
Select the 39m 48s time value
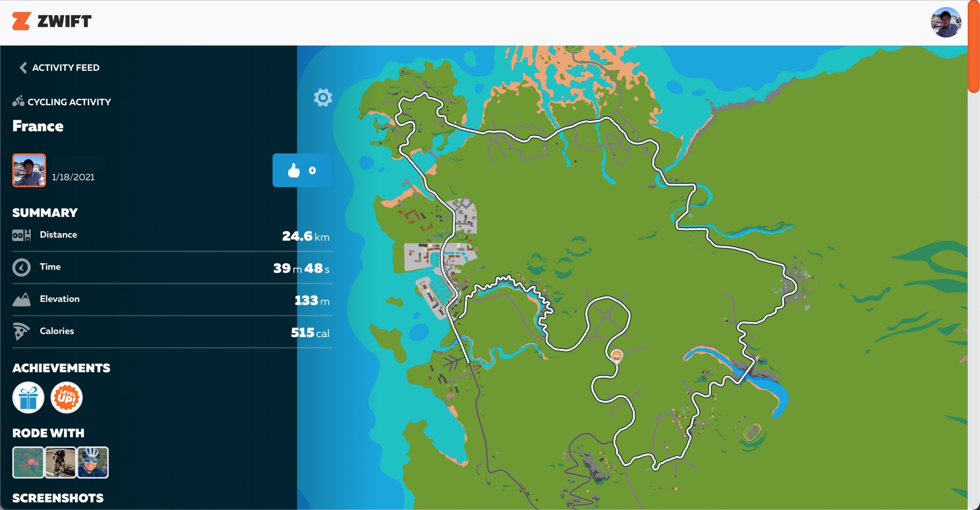[x=301, y=268]
